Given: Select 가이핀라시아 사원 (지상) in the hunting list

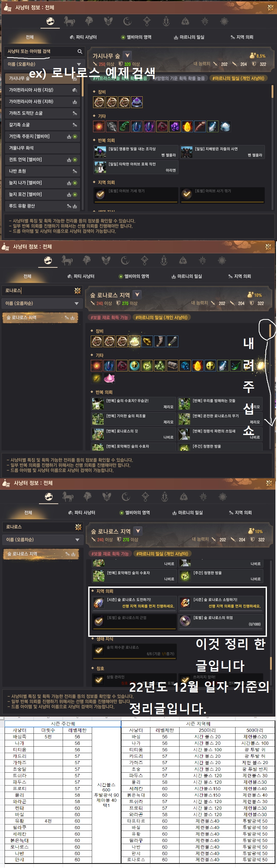Looking at the screenshot, I should pos(43,90).
